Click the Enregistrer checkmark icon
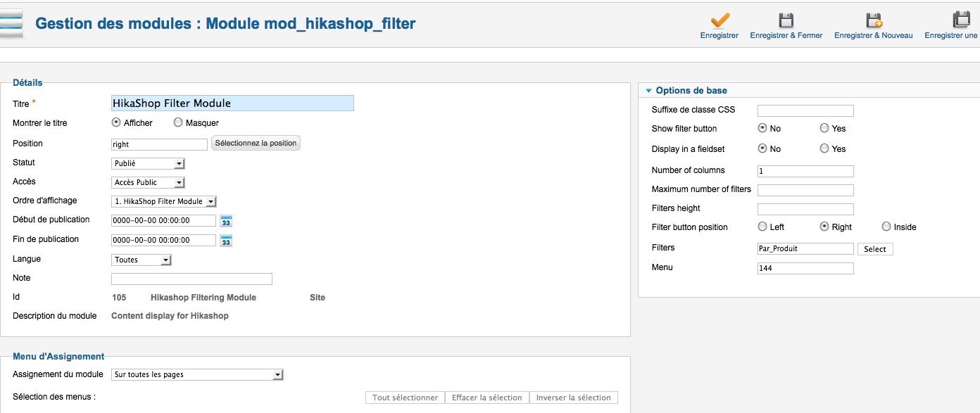The height and width of the screenshot is (413, 980). (x=720, y=20)
